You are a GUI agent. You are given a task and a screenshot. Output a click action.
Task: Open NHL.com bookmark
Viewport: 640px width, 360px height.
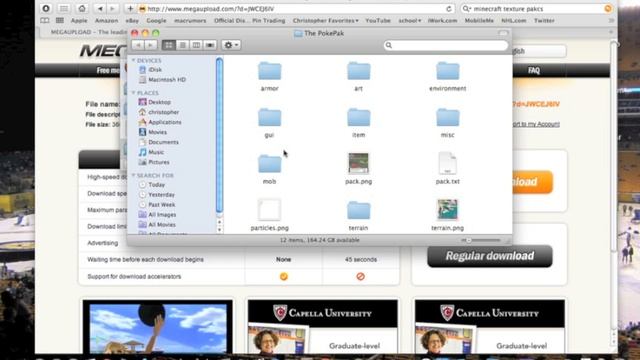pos(513,20)
